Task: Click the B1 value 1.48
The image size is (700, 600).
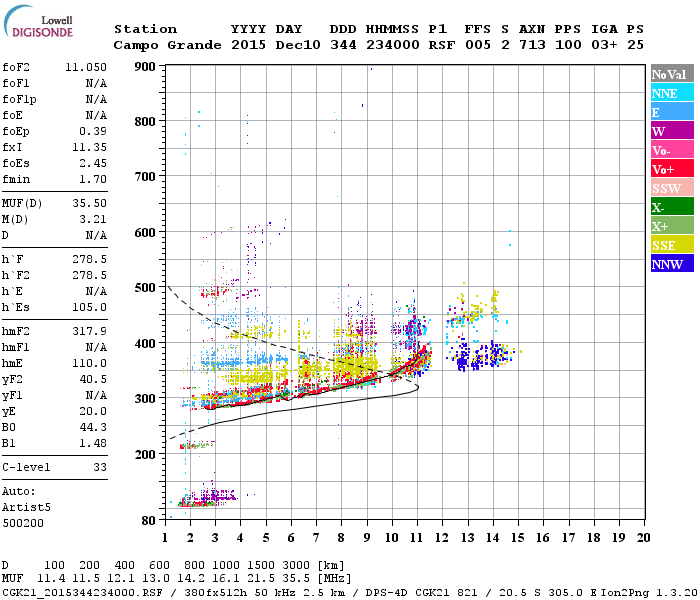Action: tap(93, 443)
